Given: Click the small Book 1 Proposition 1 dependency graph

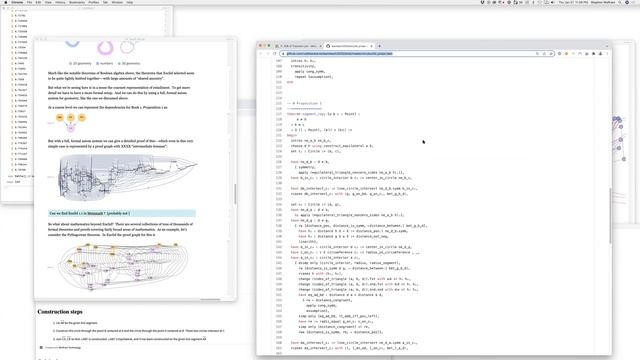Looking at the screenshot, I should 71,122.
